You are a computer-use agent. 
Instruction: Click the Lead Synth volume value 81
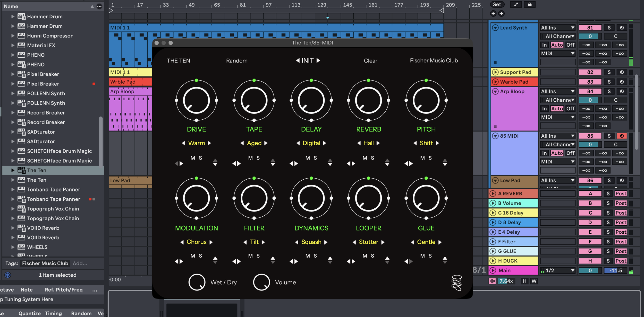590,28
